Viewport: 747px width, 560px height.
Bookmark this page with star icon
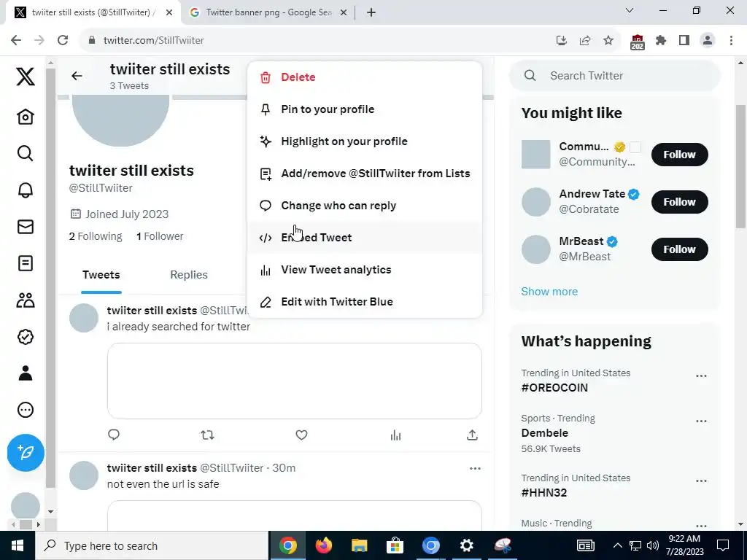click(x=608, y=41)
